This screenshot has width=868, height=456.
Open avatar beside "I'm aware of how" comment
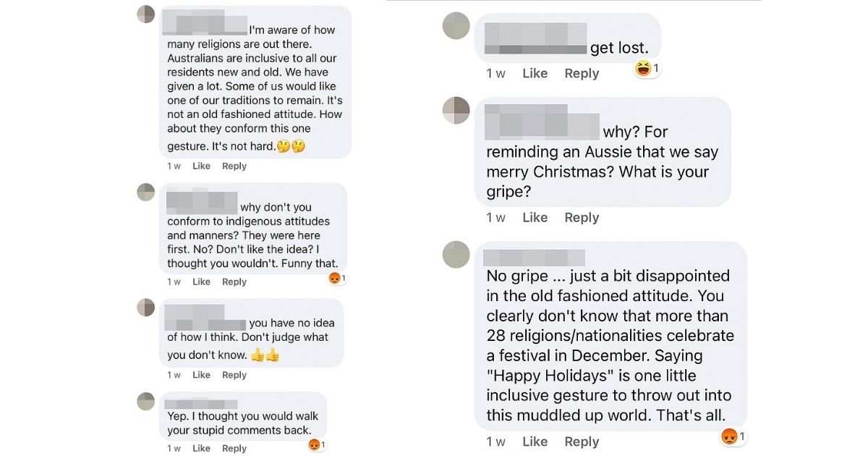(x=146, y=14)
